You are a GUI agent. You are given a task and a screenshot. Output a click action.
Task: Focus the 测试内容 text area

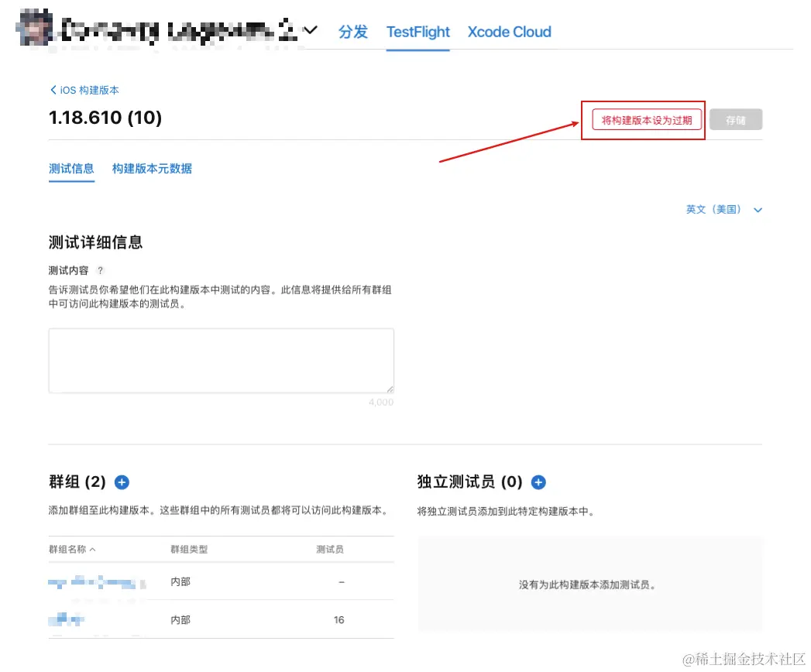click(222, 360)
